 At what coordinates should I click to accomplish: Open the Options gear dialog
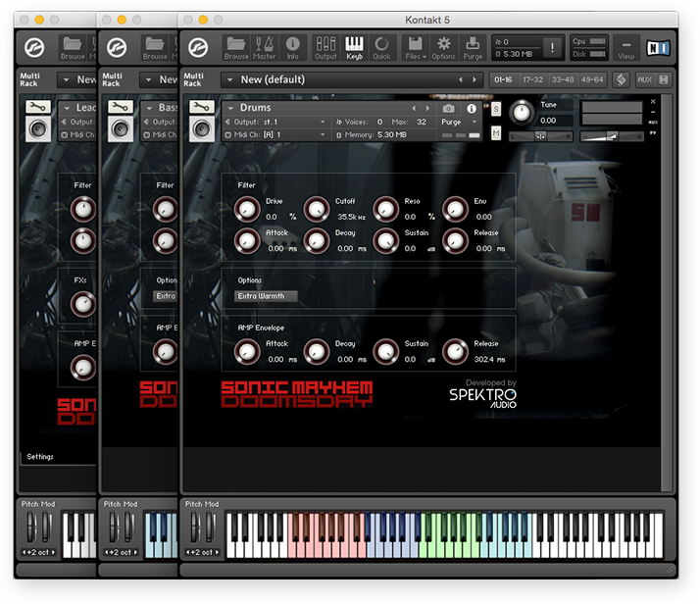pos(443,48)
